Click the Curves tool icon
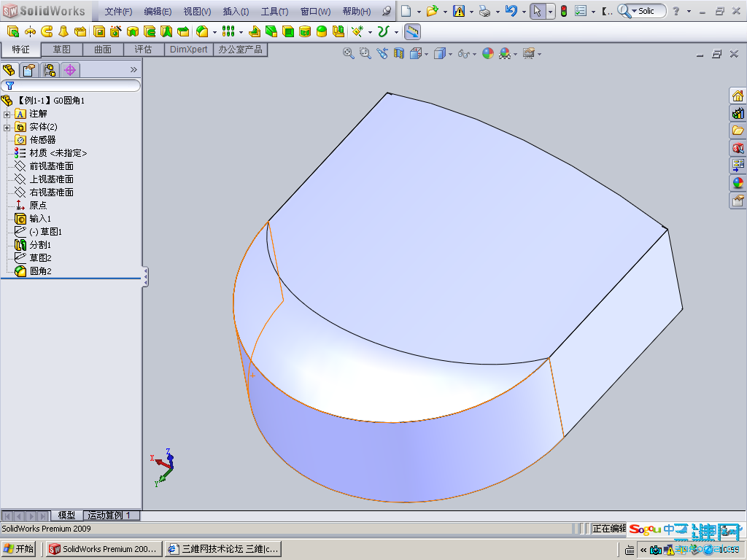The width and height of the screenshot is (747, 560). tap(383, 31)
